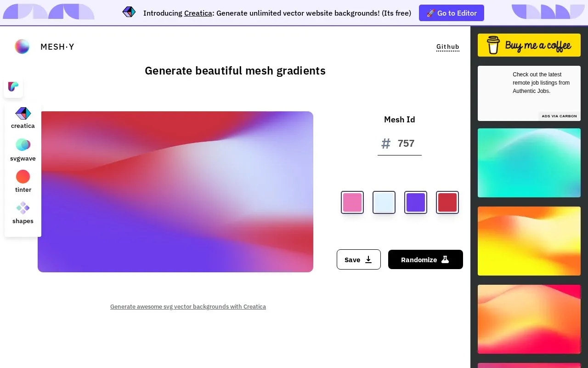The image size is (588, 368).
Task: Open the creatica tool from the sidebar
Action: click(23, 118)
